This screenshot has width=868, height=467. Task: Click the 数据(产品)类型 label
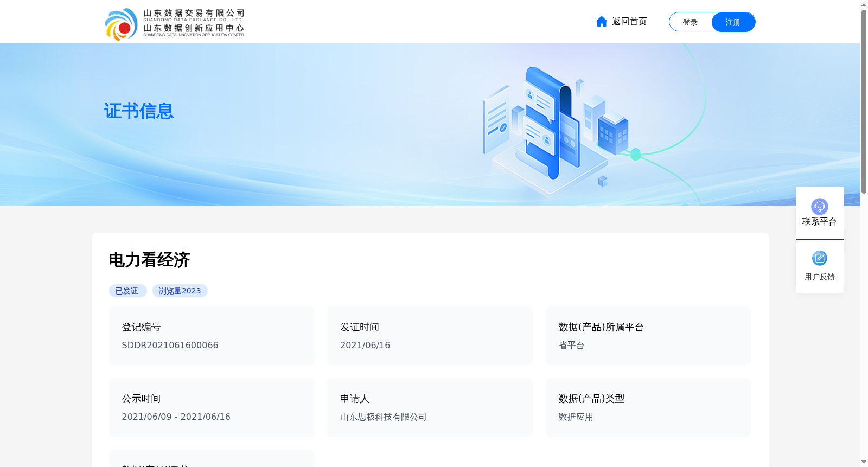[591, 399]
